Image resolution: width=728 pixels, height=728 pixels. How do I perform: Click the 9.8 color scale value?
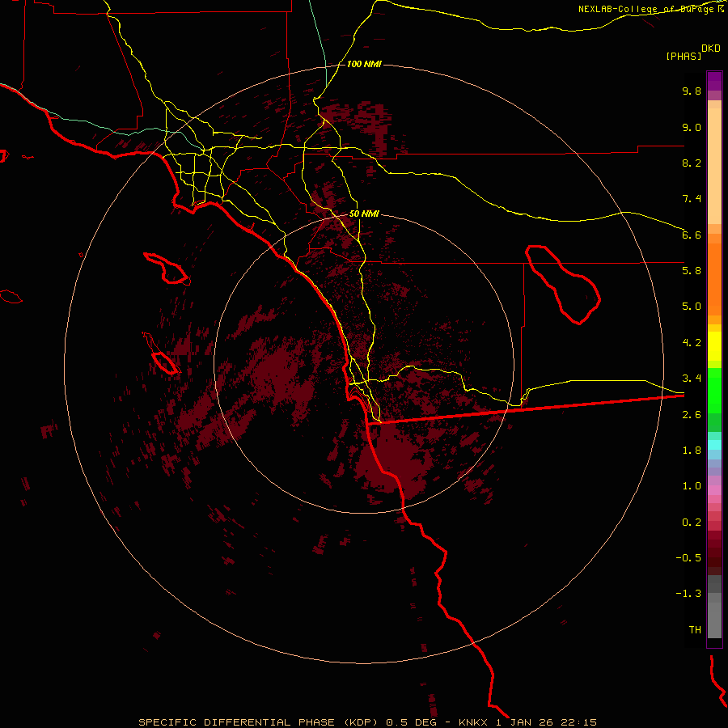(692, 91)
